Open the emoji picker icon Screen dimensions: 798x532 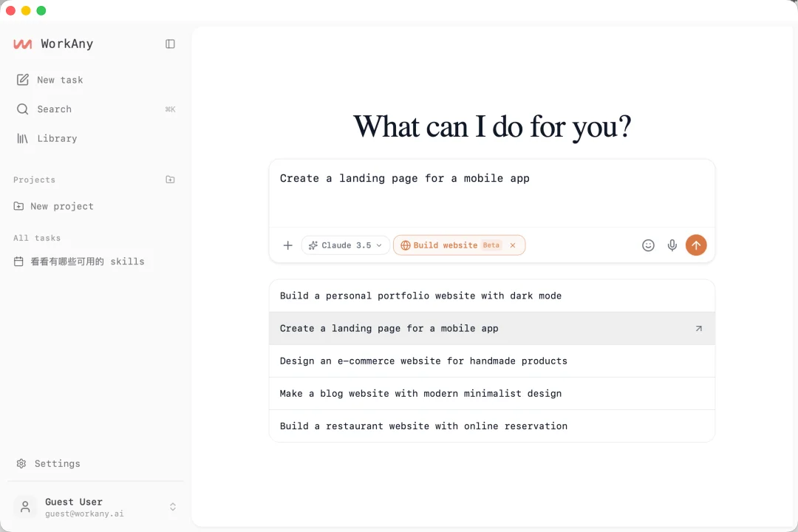(648, 245)
